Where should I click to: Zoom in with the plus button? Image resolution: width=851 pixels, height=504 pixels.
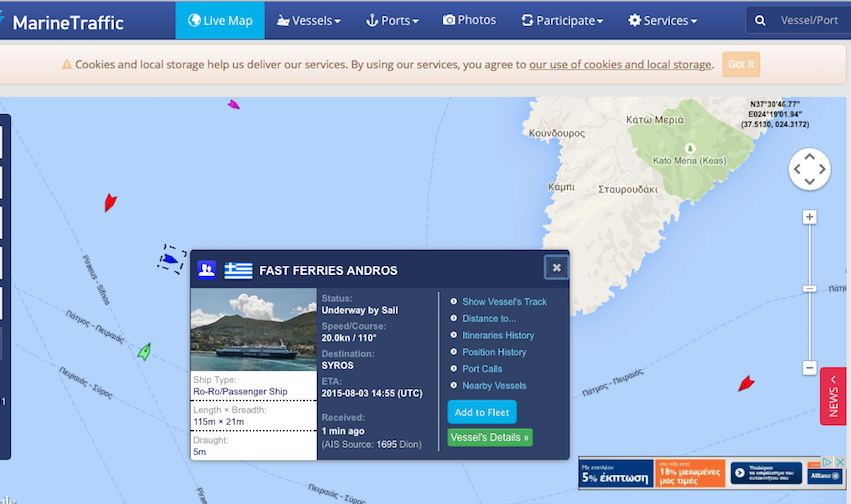pos(810,217)
